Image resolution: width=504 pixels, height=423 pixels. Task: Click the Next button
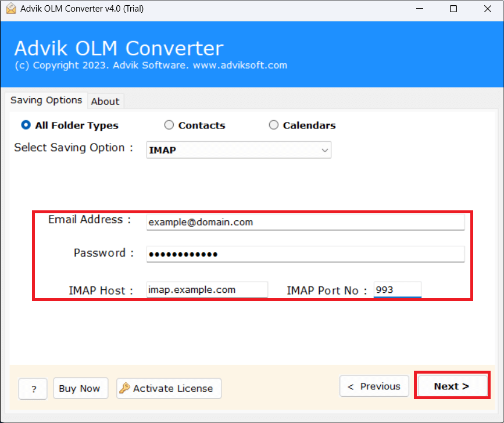[x=452, y=385]
